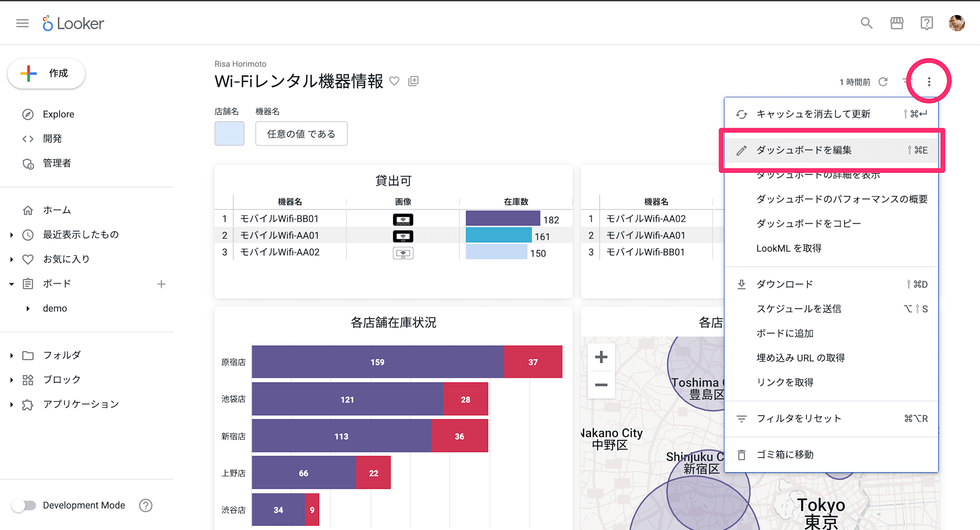Click the puzzle icon for アプリケーション
The image size is (980, 530).
point(28,404)
